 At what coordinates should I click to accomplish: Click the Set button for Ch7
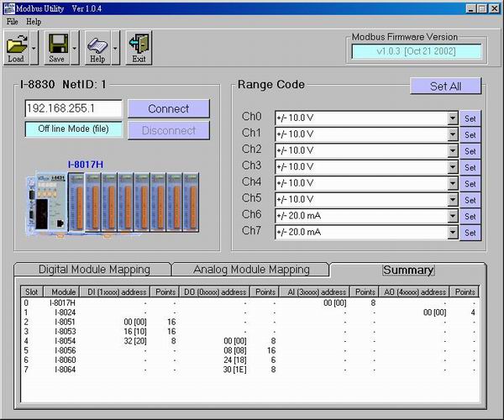click(470, 233)
